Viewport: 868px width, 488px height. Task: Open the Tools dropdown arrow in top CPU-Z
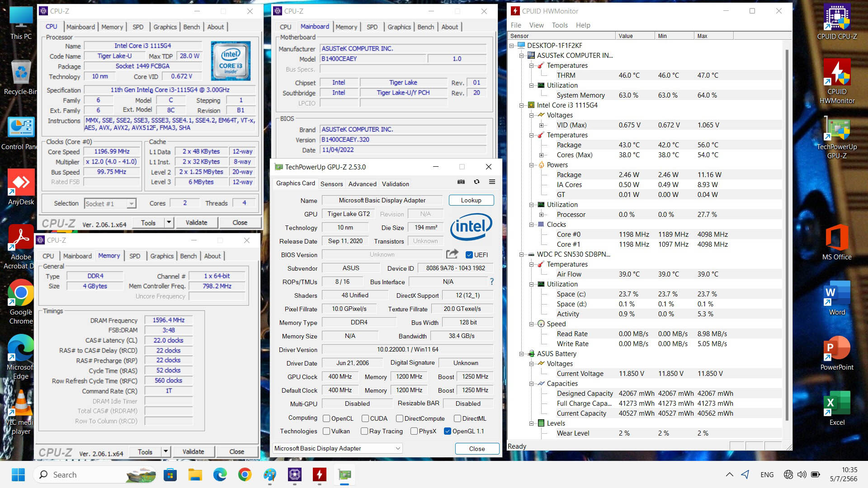pos(169,222)
